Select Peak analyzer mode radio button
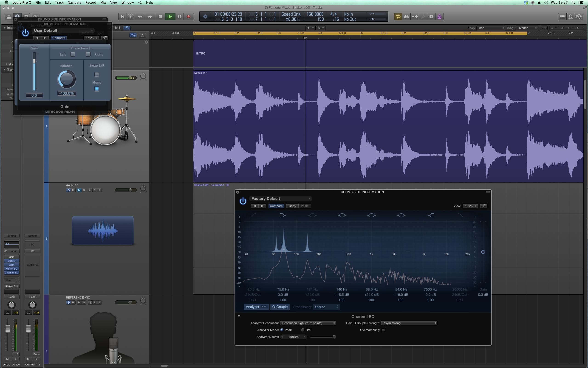Viewport: 588px width, 368px height. [282, 330]
